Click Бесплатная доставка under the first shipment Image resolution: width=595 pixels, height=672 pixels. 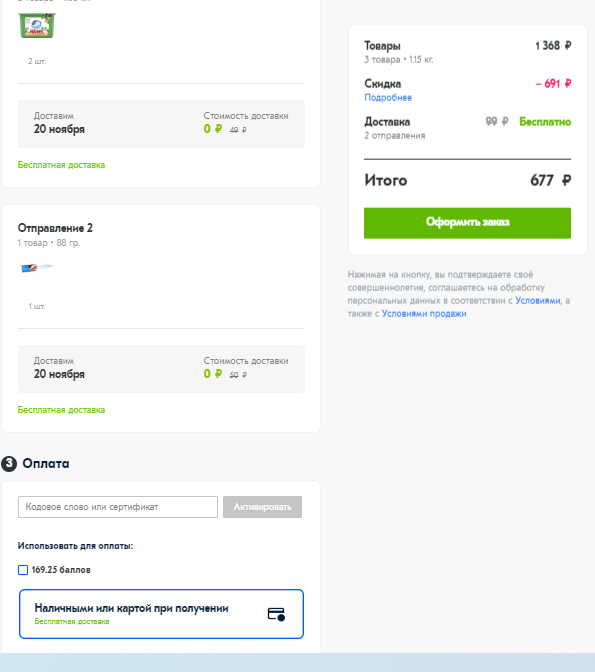pos(61,165)
